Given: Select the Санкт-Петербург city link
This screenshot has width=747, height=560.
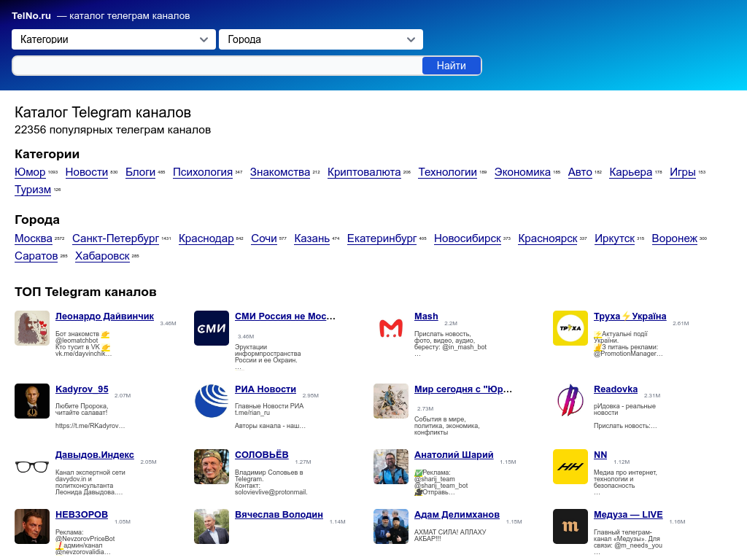Looking at the screenshot, I should point(116,238).
